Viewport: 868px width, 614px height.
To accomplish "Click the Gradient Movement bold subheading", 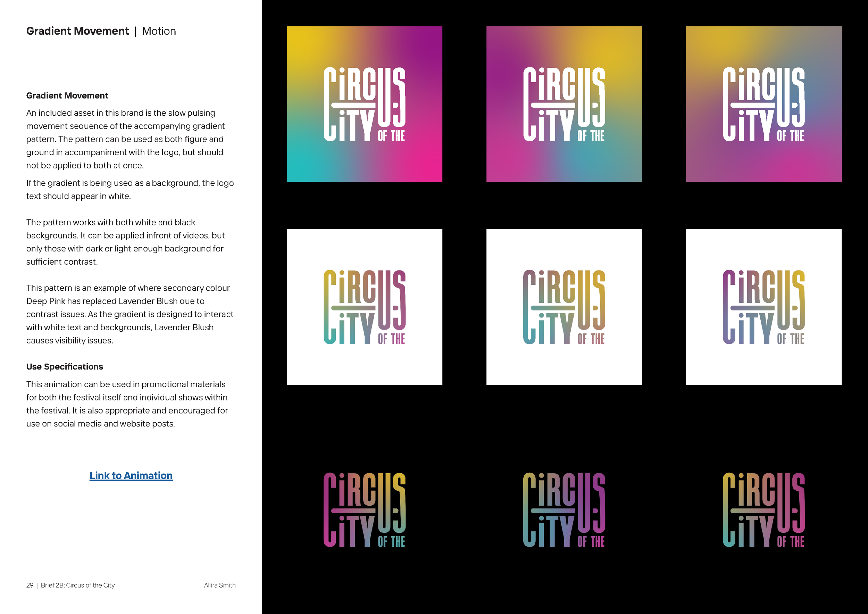I will click(x=67, y=96).
